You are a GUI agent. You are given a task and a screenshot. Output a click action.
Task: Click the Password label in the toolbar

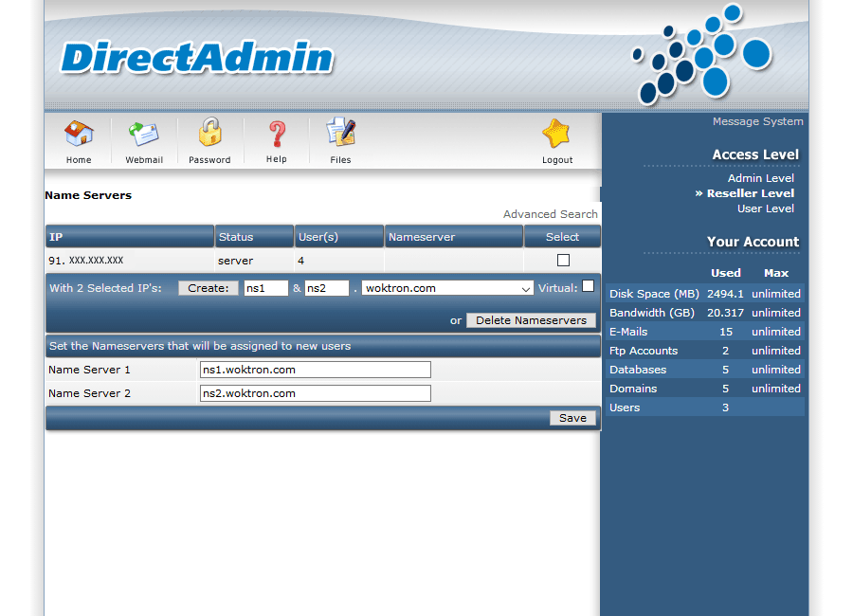point(210,160)
